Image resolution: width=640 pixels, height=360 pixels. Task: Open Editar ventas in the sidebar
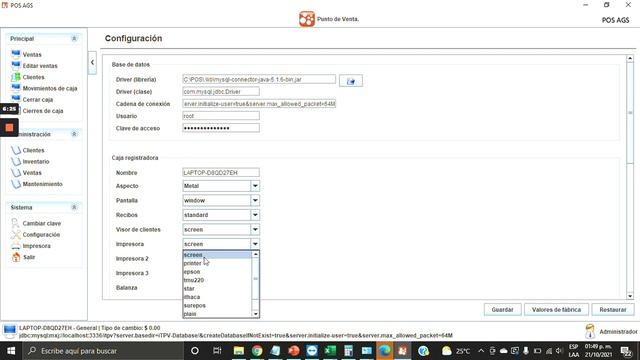tap(40, 66)
